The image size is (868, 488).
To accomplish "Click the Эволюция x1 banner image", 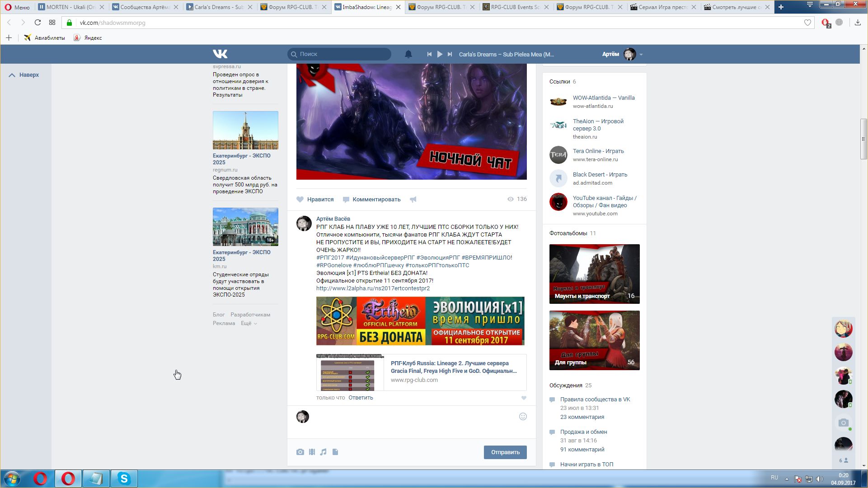I will point(420,321).
